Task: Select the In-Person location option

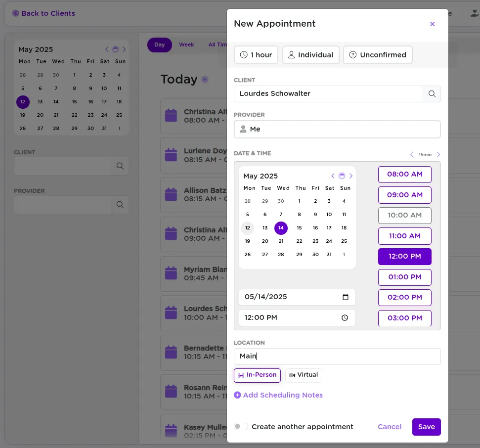Action: pyautogui.click(x=257, y=375)
